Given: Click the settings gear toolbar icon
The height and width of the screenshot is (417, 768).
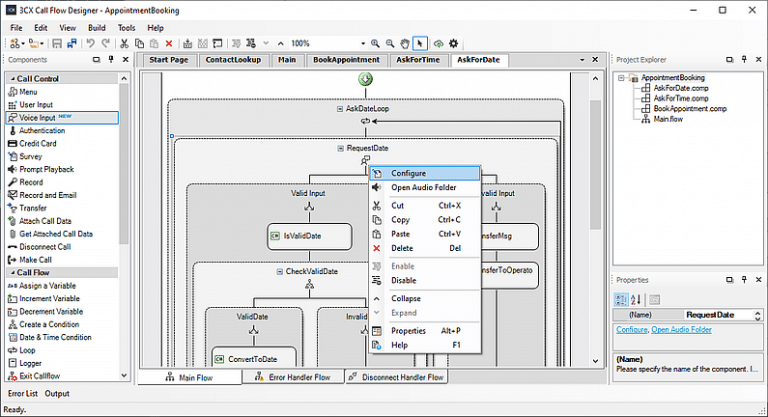Looking at the screenshot, I should coord(453,44).
